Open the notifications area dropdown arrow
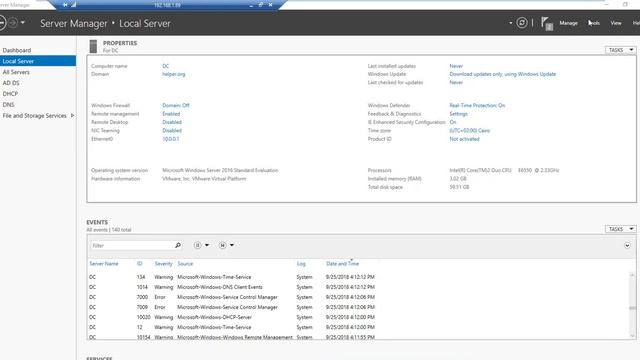 tap(510, 23)
